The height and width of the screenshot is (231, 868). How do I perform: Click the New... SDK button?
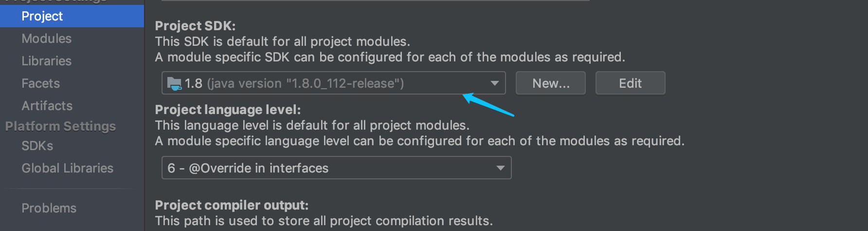(x=550, y=83)
